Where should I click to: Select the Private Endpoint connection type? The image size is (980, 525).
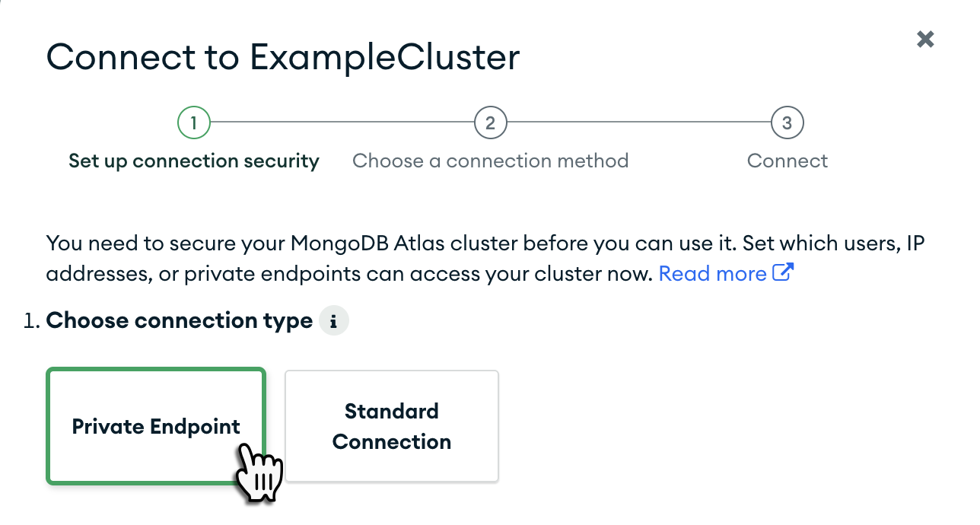tap(155, 426)
